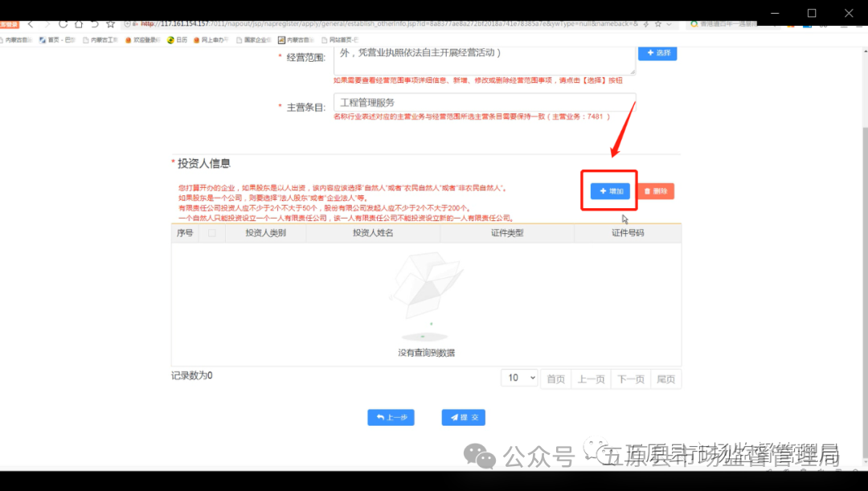Image resolution: width=868 pixels, height=491 pixels.
Task: Open the records-per-page dropdown showing 10
Action: (x=519, y=378)
